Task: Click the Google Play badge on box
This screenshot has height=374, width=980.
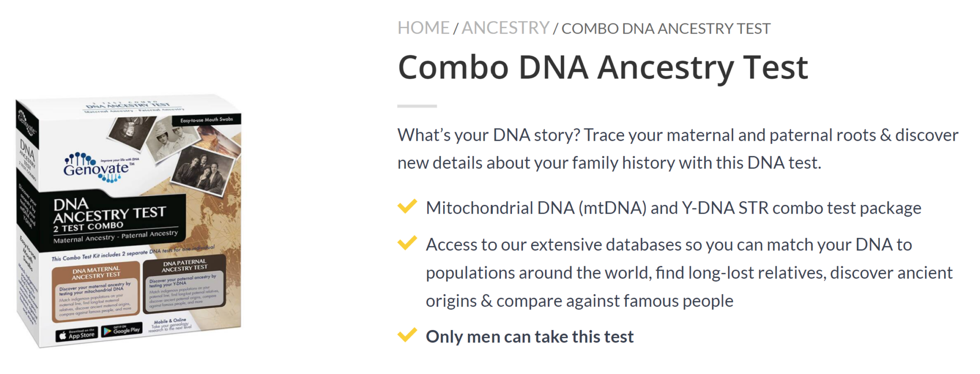Action: tap(122, 329)
